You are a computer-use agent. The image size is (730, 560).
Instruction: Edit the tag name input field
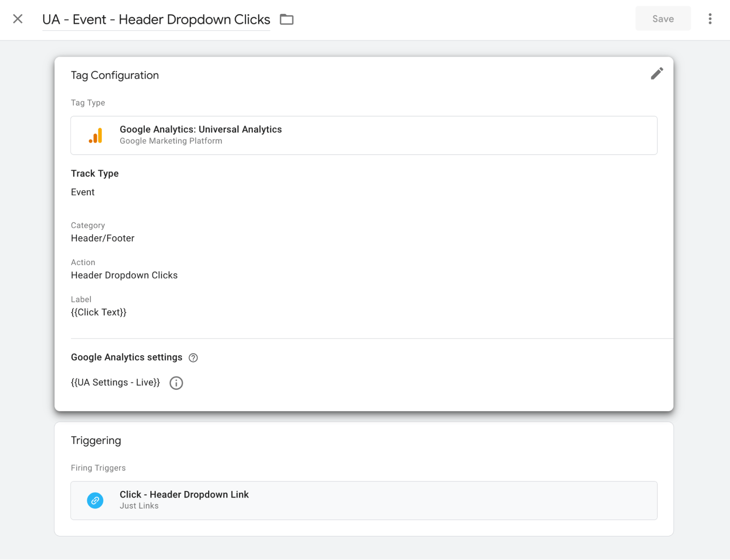(156, 19)
